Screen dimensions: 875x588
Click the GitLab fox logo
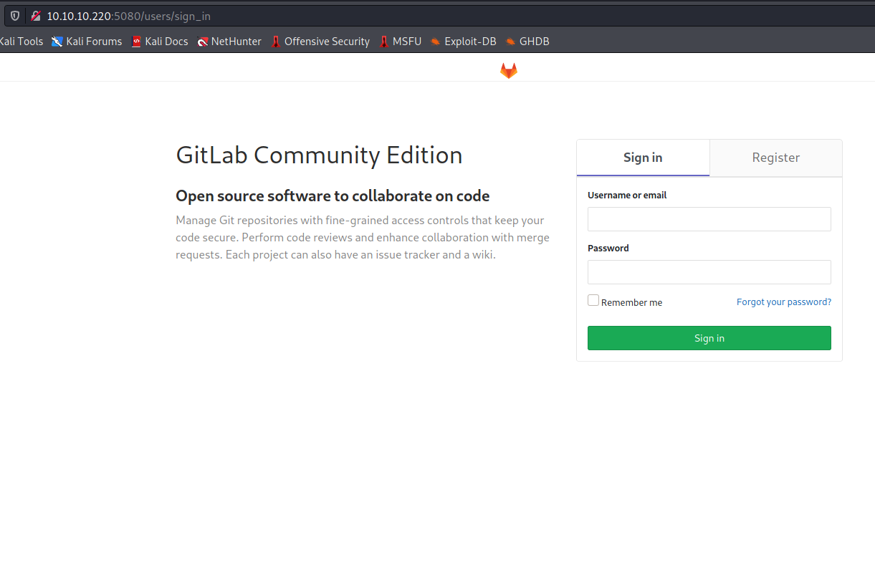(x=508, y=69)
